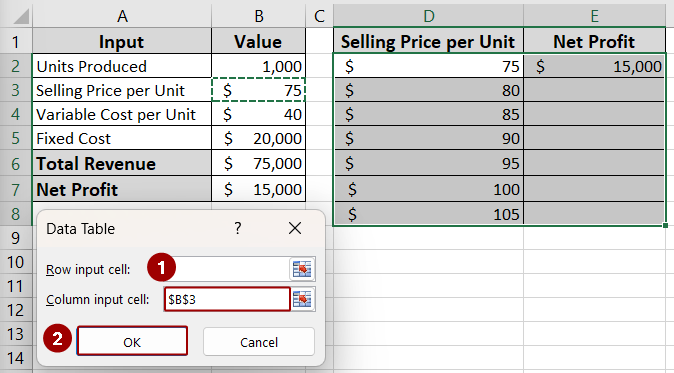Image resolution: width=674 pixels, height=373 pixels.
Task: Select the 'Total Revenue' cell
Action: pos(122,163)
